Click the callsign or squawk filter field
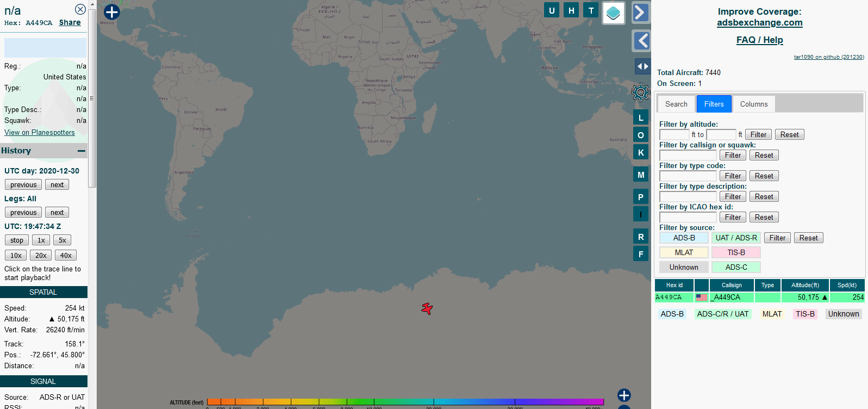This screenshot has height=409, width=868. coord(688,156)
